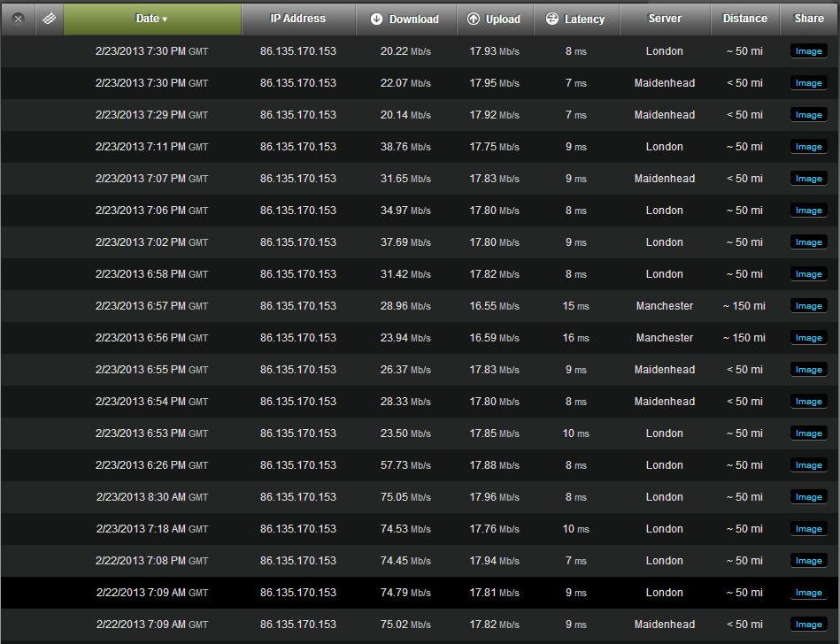
Task: Open Image for the 7:07 PM result
Action: pyautogui.click(x=808, y=179)
